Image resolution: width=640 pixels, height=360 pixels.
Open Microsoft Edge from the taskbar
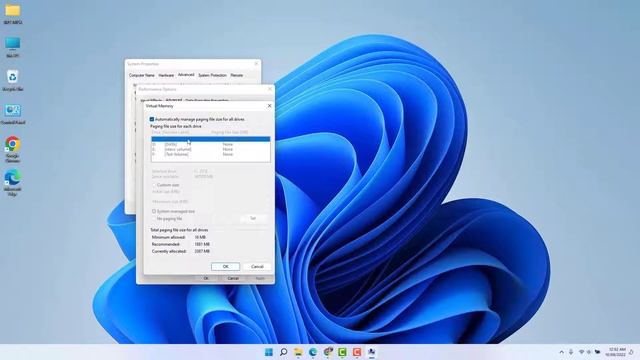click(x=313, y=352)
